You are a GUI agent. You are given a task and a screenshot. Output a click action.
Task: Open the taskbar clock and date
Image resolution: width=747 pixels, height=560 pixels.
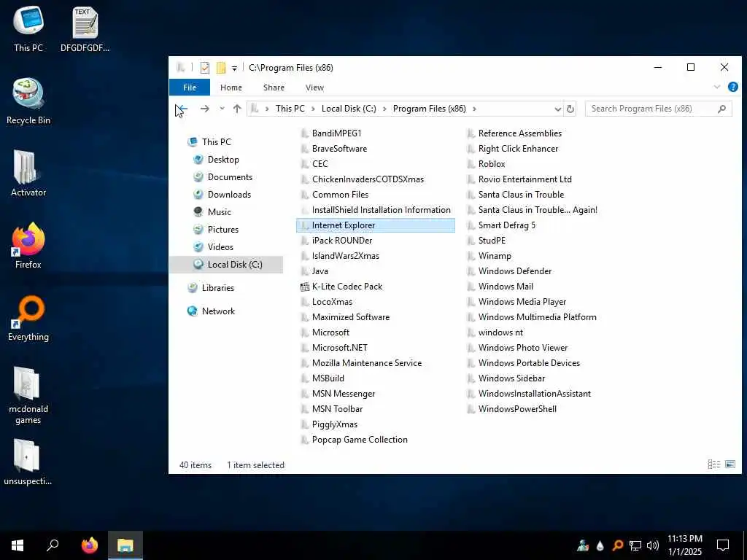[684, 545]
